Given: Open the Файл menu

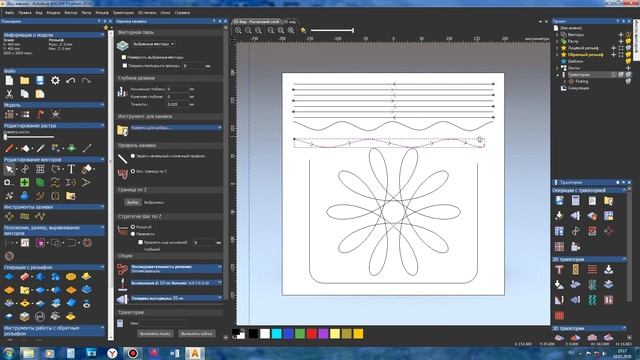Looking at the screenshot, I should tap(9, 13).
